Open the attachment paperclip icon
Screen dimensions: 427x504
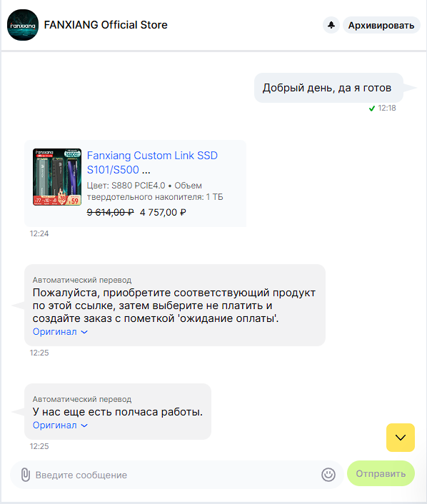coord(26,475)
